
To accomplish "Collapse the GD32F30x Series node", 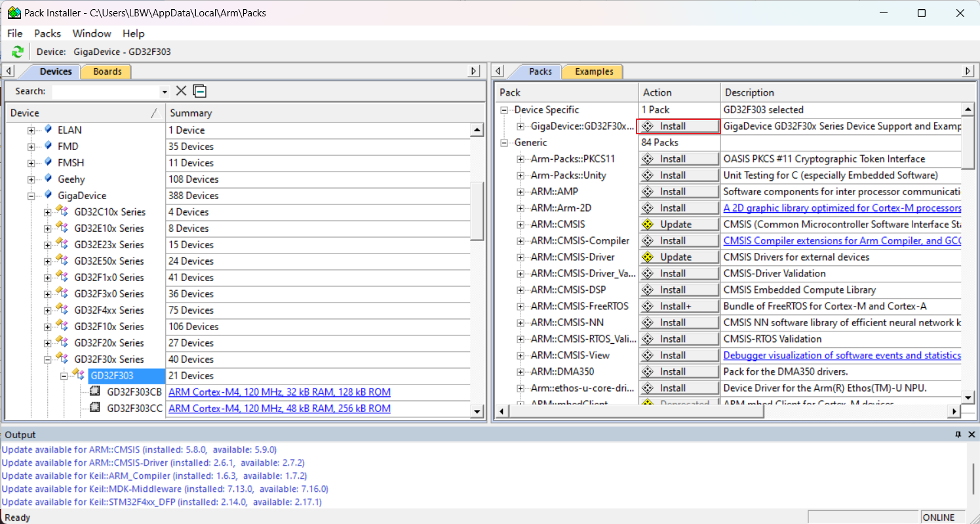I will point(47,360).
